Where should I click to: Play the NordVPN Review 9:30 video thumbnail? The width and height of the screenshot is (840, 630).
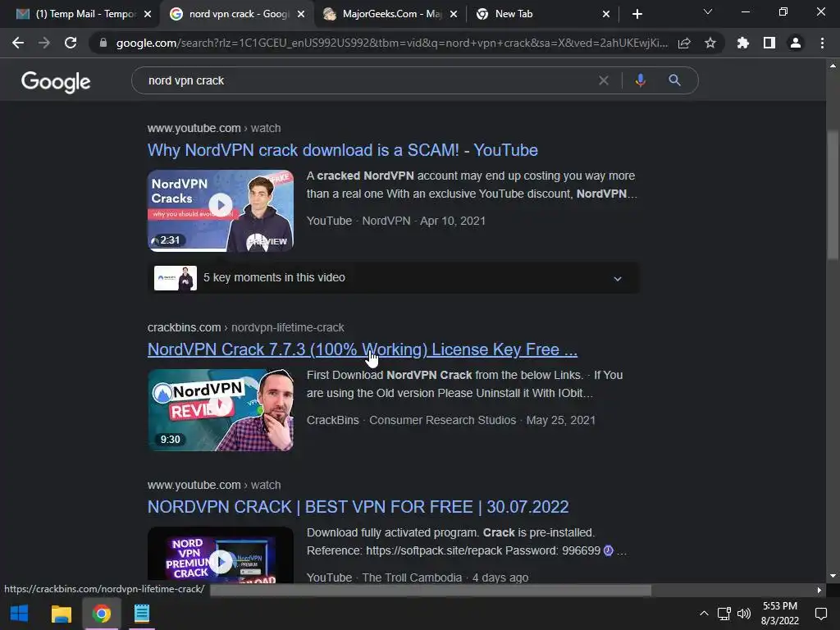click(x=220, y=410)
